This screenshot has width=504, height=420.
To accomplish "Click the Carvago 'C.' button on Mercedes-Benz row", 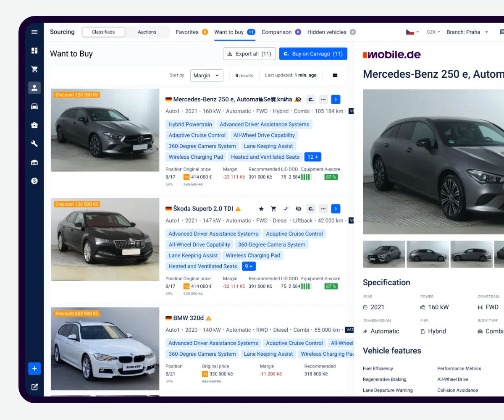I will pyautogui.click(x=311, y=100).
